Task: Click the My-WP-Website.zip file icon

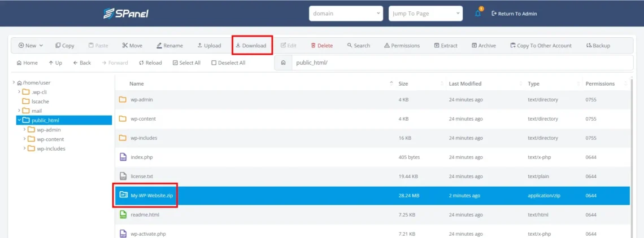Action: click(123, 195)
